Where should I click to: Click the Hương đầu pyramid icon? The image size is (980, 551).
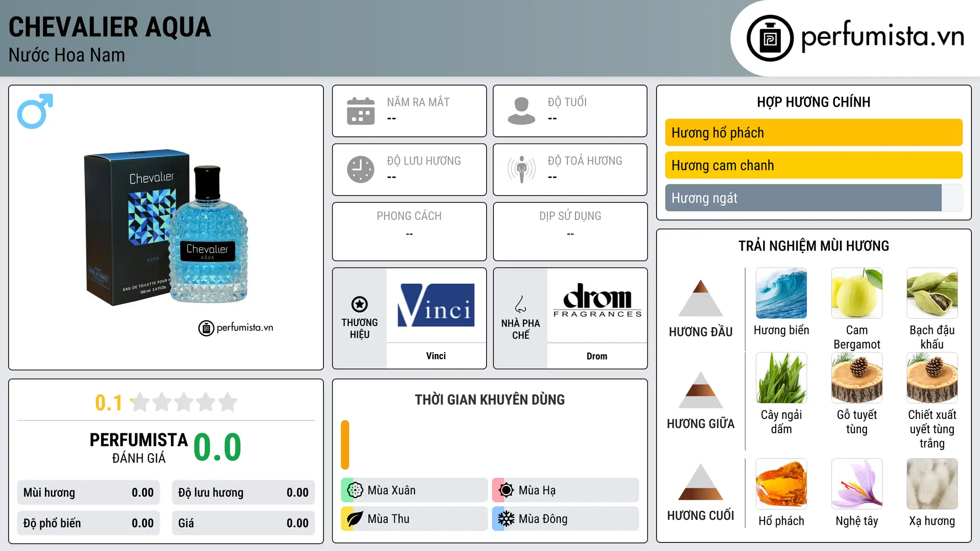pos(701,298)
